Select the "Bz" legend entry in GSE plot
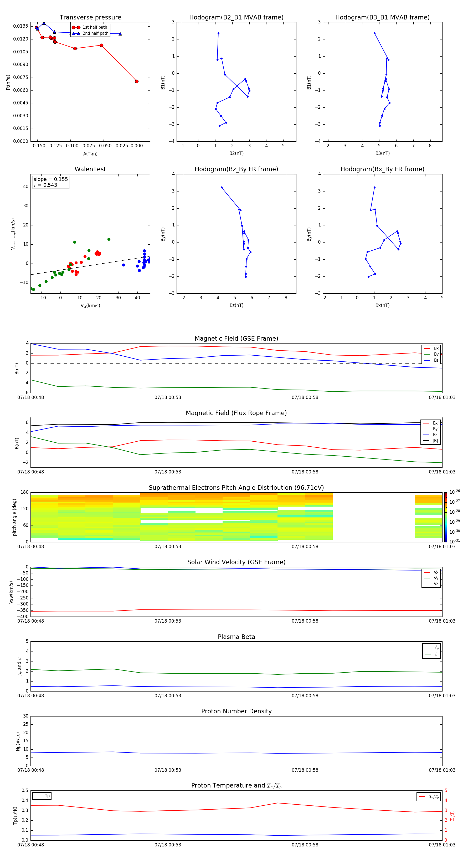This screenshot has height=868, width=473. pos(431,360)
